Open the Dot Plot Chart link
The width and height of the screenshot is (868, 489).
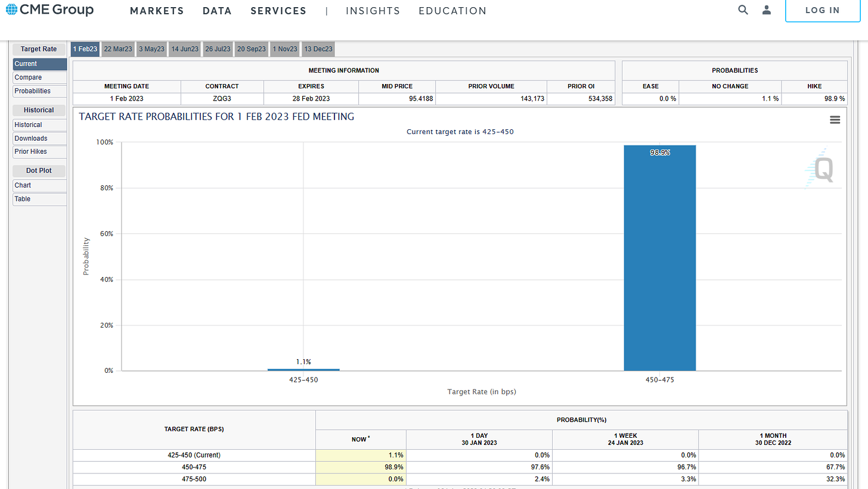[40, 185]
